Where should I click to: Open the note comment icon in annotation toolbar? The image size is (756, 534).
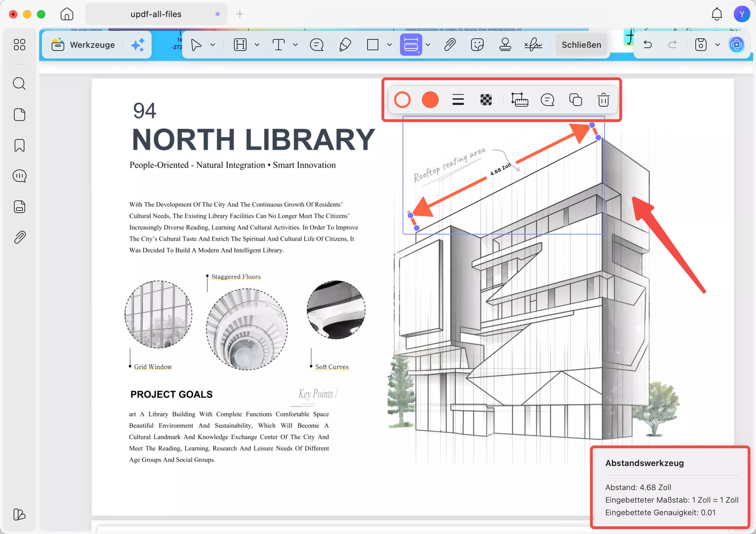pyautogui.click(x=547, y=100)
